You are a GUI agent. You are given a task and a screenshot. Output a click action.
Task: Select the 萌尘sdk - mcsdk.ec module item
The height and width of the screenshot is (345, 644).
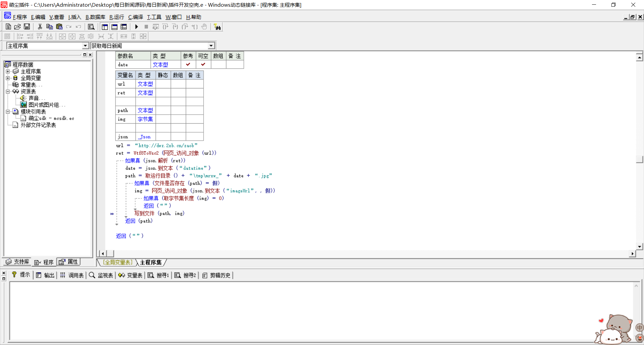tap(51, 118)
